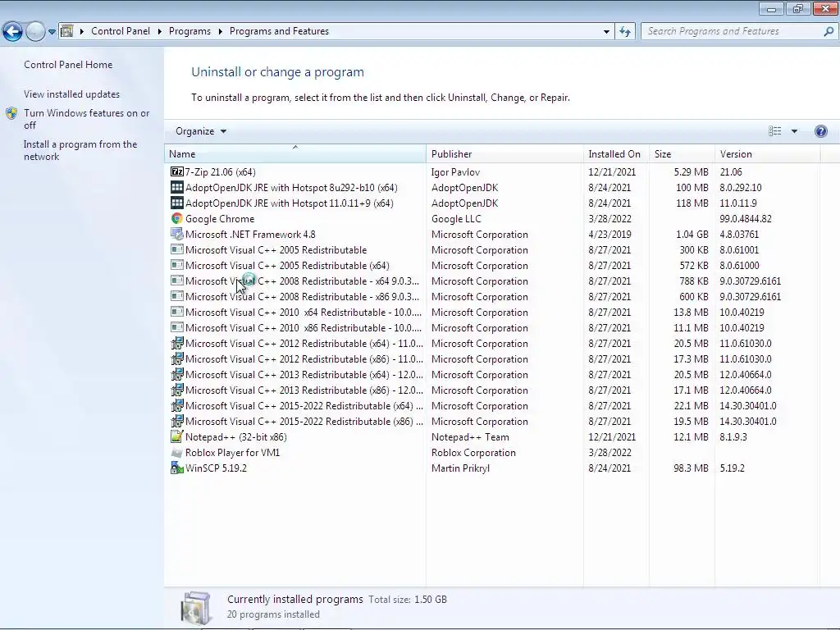Click the Visual C++ 2012 (x64) icon
Image resolution: width=840 pixels, height=630 pixels.
pos(177,343)
